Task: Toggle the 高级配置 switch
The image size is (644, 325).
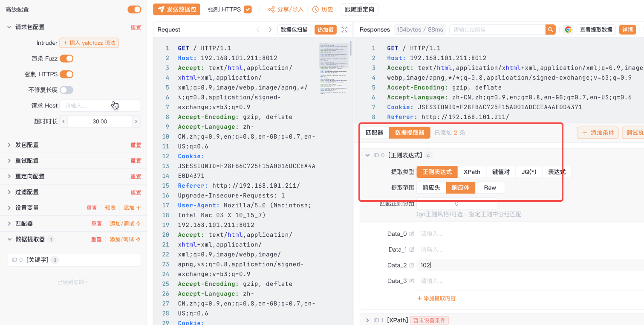Action: click(x=134, y=9)
